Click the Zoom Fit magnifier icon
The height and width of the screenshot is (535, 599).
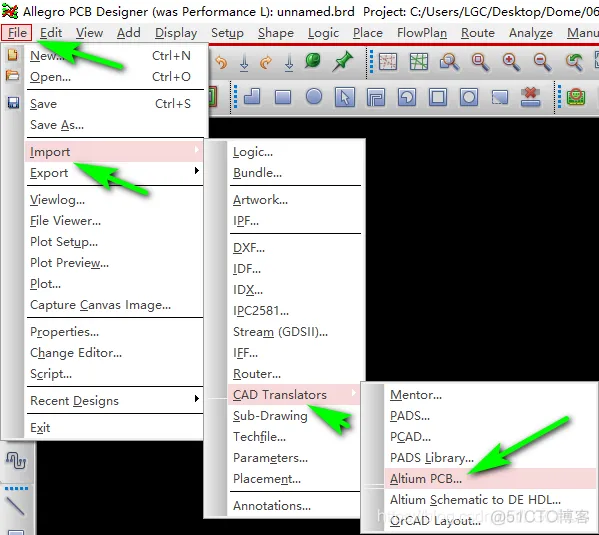click(x=449, y=62)
